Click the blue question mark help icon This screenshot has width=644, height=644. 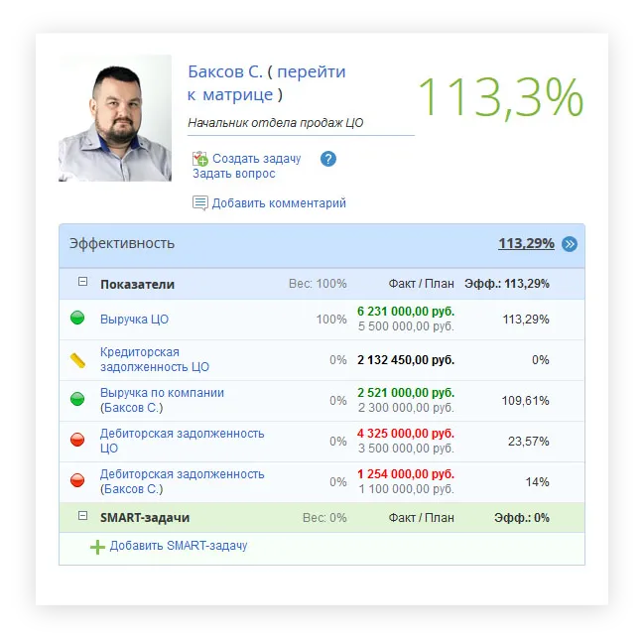click(x=328, y=159)
